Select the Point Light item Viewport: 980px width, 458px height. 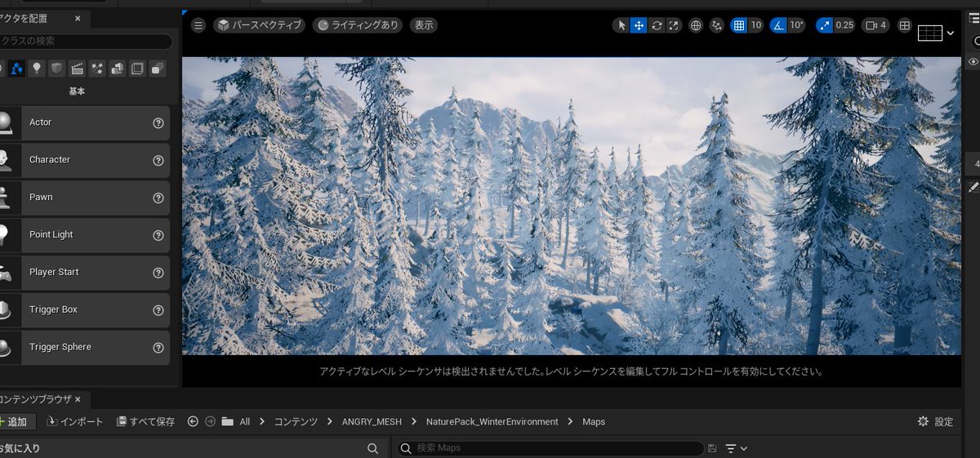tap(85, 235)
